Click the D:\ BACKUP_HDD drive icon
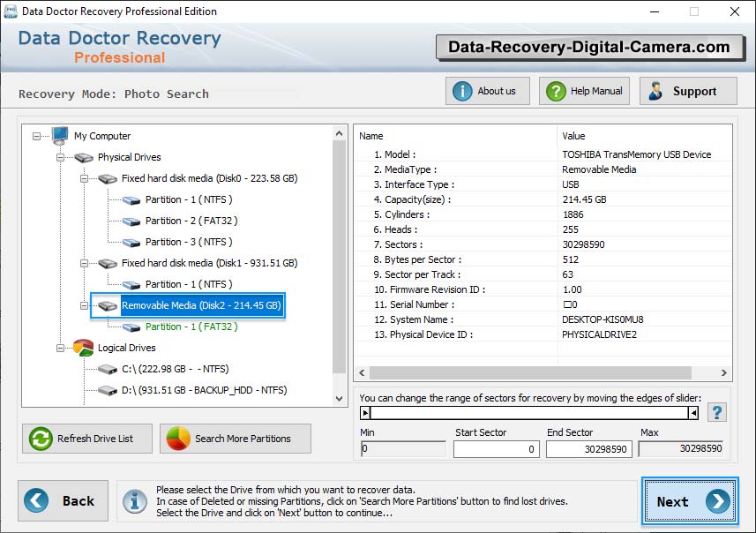This screenshot has height=533, width=756. [108, 390]
